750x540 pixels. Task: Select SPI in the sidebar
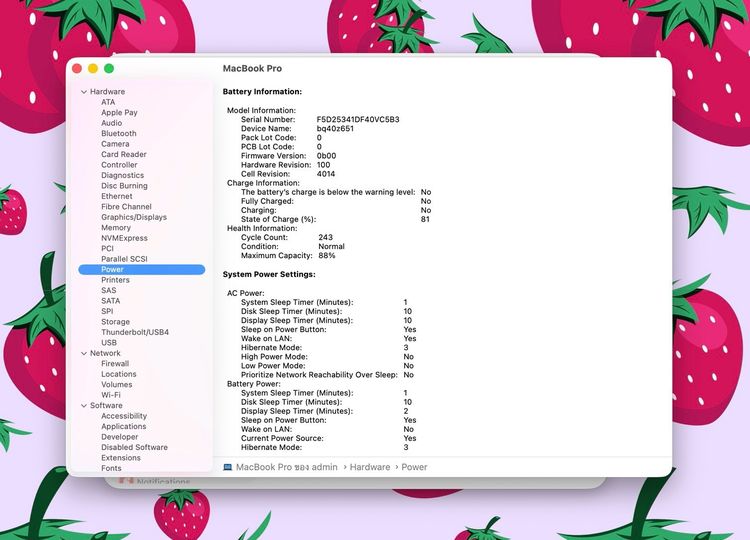[x=107, y=311]
